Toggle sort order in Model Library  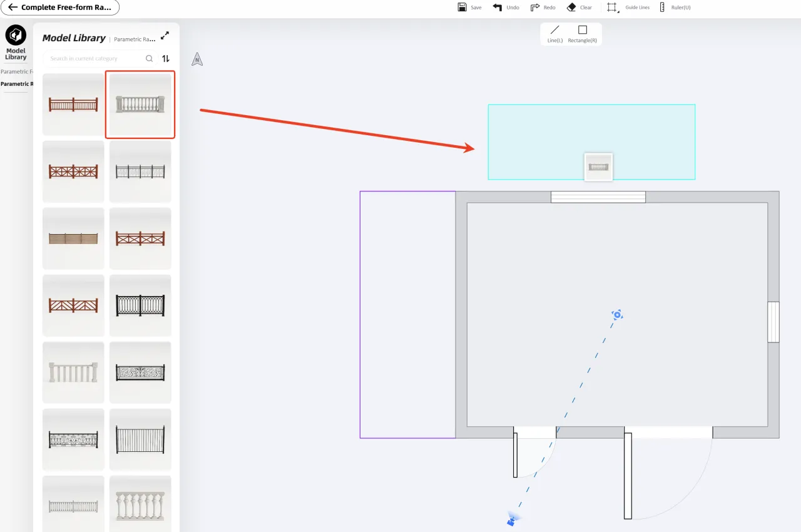coord(166,58)
